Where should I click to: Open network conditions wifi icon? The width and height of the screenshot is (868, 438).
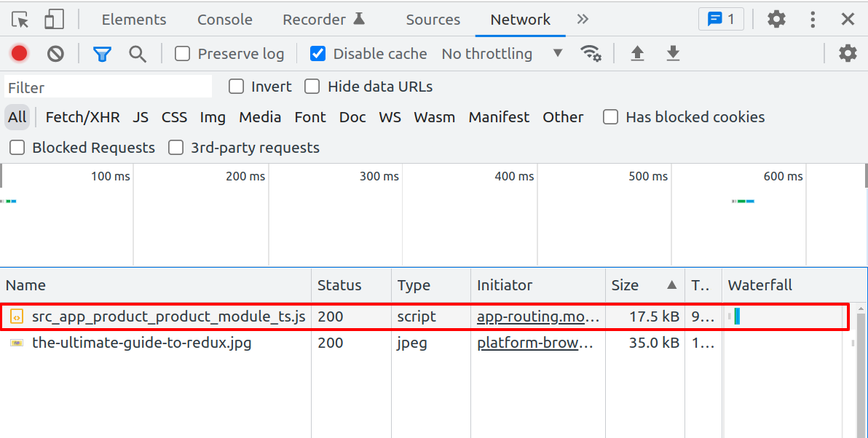(591, 54)
